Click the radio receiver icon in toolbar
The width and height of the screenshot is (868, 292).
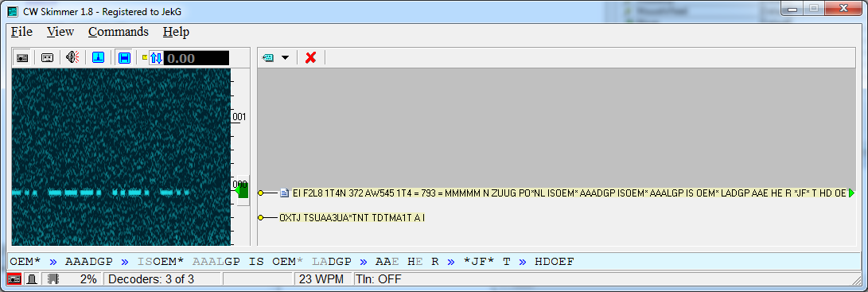[x=22, y=57]
